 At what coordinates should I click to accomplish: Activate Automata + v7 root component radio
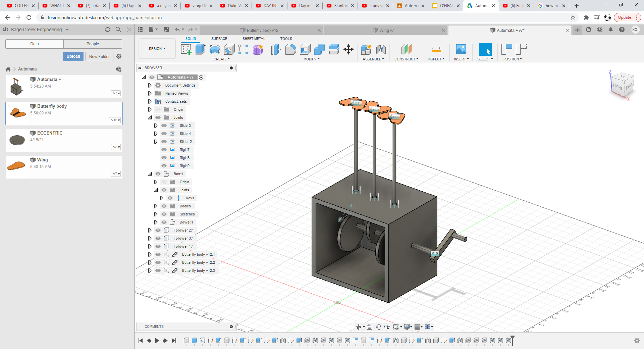pos(201,77)
